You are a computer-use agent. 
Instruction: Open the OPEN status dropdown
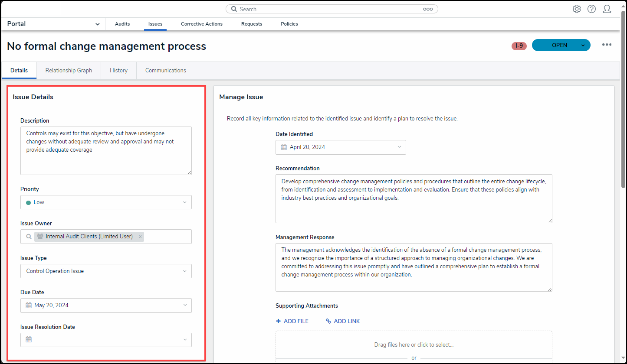click(582, 45)
